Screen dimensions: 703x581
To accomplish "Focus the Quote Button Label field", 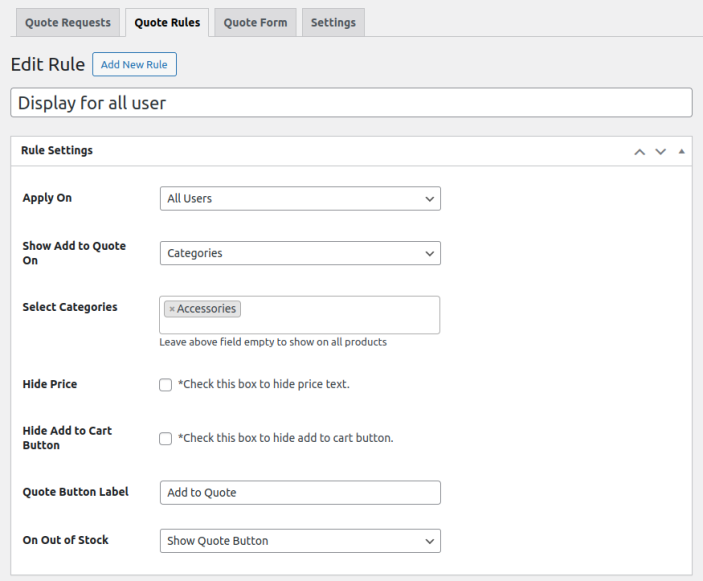I will click(x=300, y=493).
